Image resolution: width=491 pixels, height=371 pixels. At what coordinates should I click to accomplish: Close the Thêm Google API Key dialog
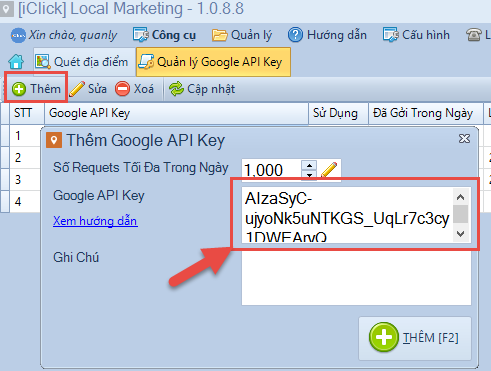(x=464, y=138)
